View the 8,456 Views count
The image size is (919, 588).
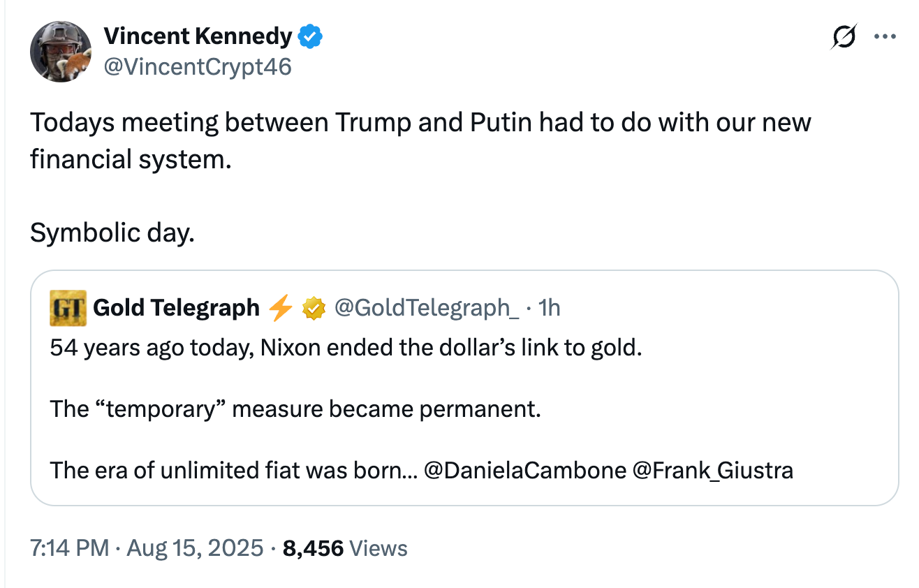344,548
